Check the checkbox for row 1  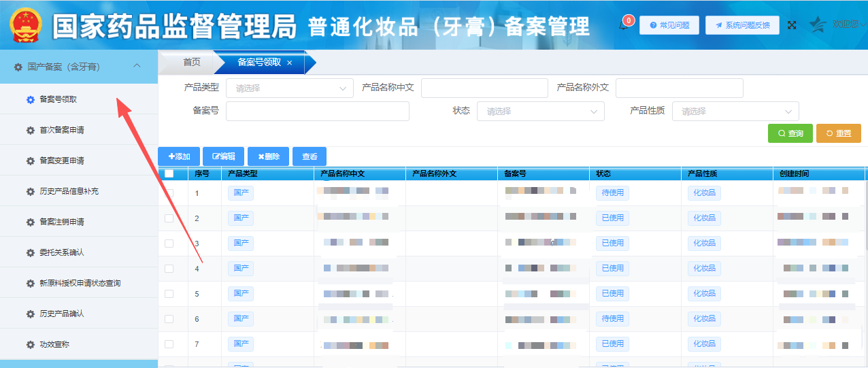coord(169,193)
